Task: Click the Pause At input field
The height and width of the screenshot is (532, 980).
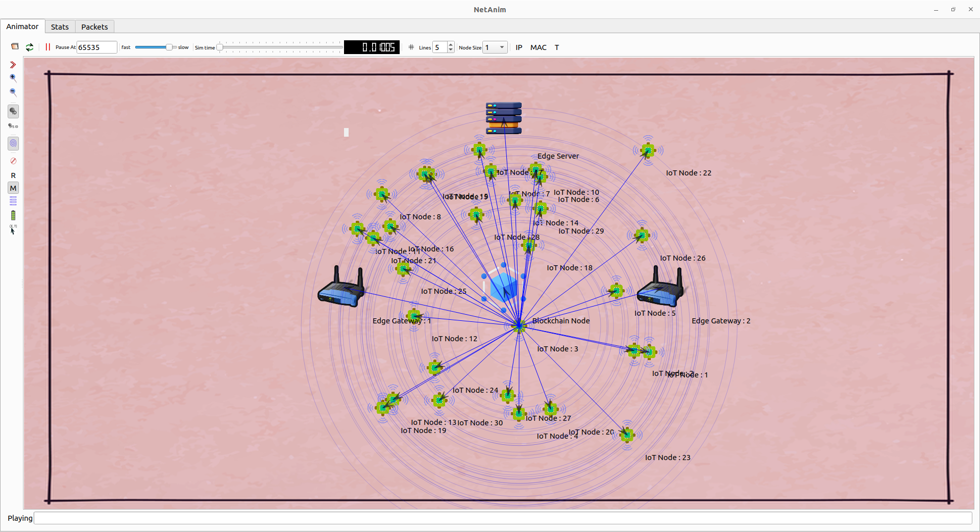Action: tap(96, 47)
